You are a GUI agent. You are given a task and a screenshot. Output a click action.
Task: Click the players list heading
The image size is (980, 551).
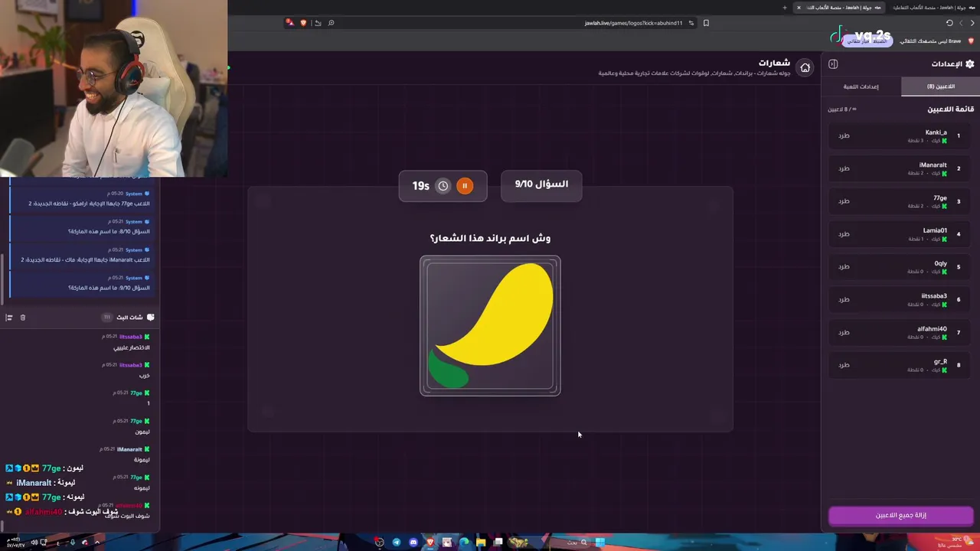(951, 109)
